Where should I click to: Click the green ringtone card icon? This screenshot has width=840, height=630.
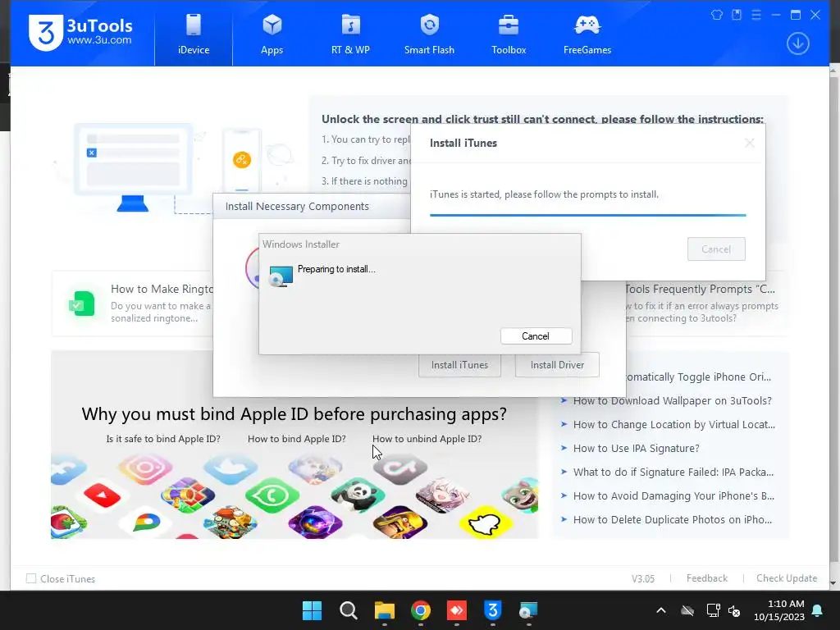pos(82,304)
